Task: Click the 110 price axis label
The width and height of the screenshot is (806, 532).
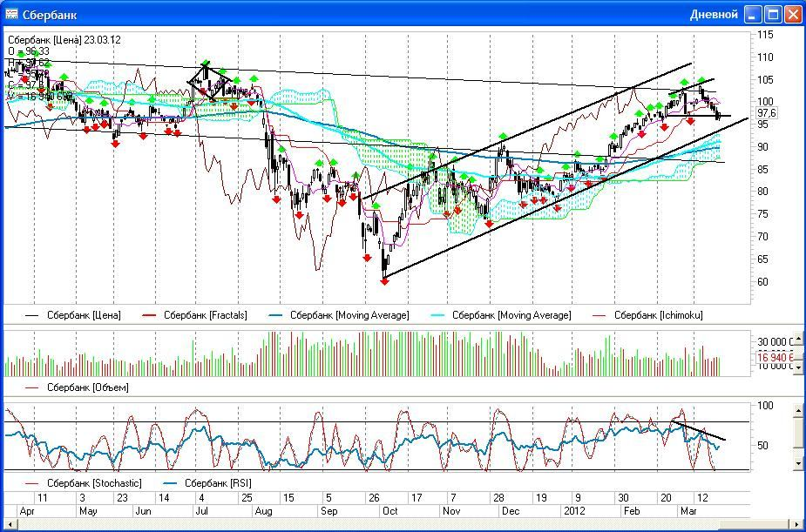Action: pos(765,57)
